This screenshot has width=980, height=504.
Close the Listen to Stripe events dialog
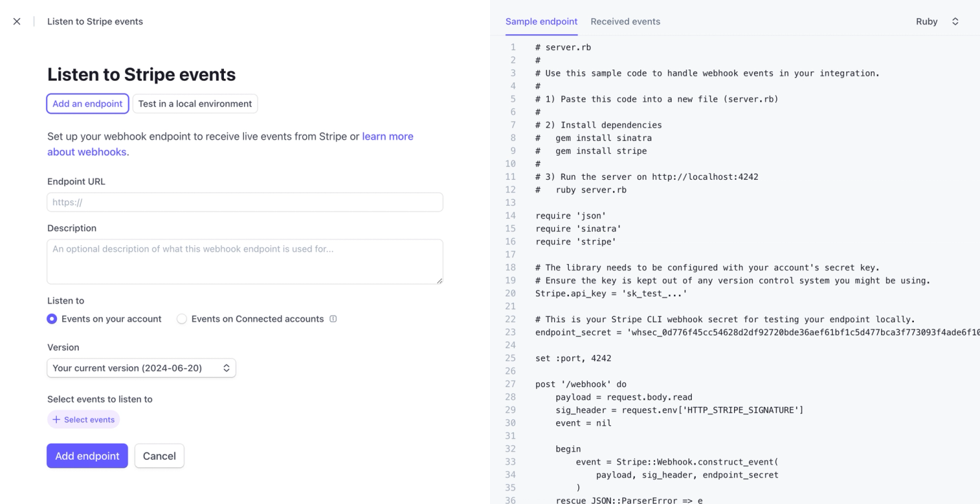(x=17, y=21)
